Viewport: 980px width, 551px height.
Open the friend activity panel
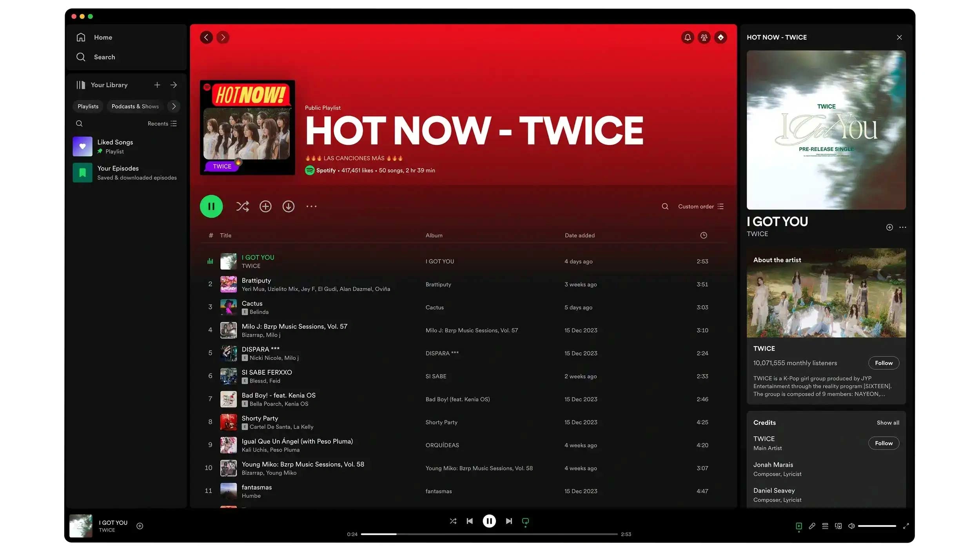tap(704, 37)
